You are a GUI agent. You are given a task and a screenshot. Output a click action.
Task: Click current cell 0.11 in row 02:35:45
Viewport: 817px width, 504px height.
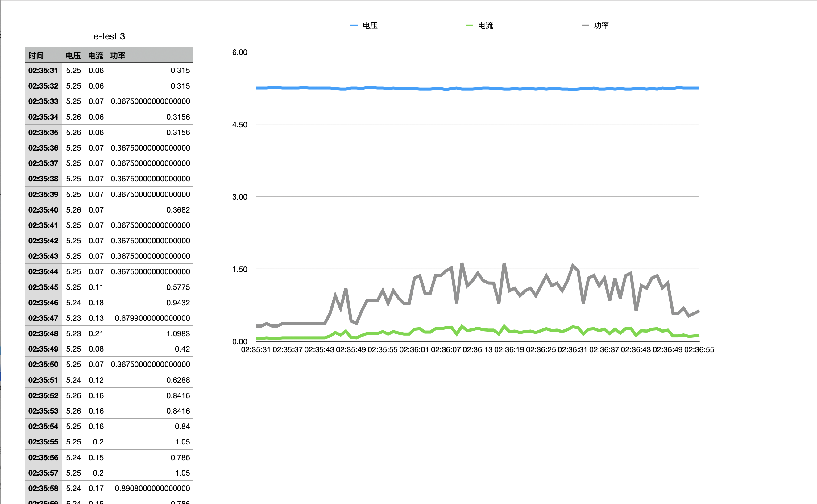pos(96,287)
